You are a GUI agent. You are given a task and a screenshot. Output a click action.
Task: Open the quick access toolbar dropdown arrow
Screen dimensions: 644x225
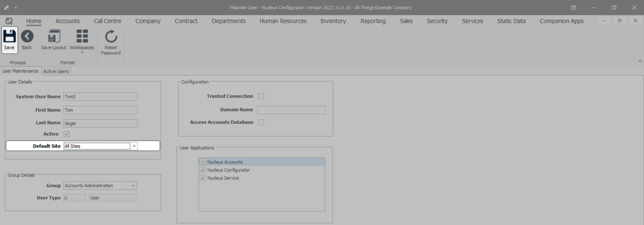[x=16, y=7]
